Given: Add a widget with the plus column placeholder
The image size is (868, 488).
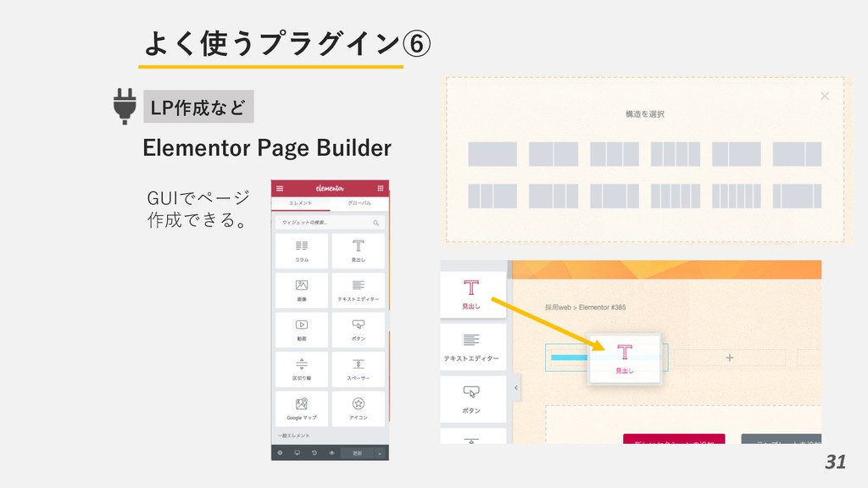Looking at the screenshot, I should (x=730, y=358).
